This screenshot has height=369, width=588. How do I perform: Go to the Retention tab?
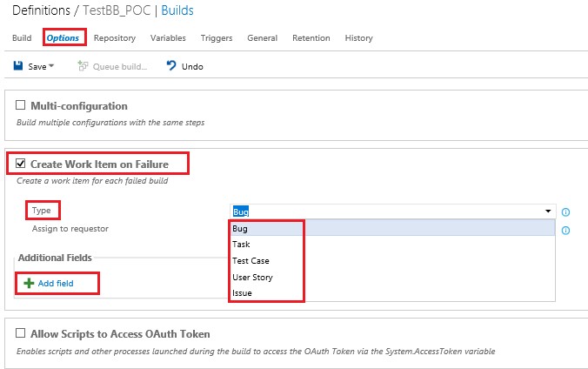pos(311,38)
